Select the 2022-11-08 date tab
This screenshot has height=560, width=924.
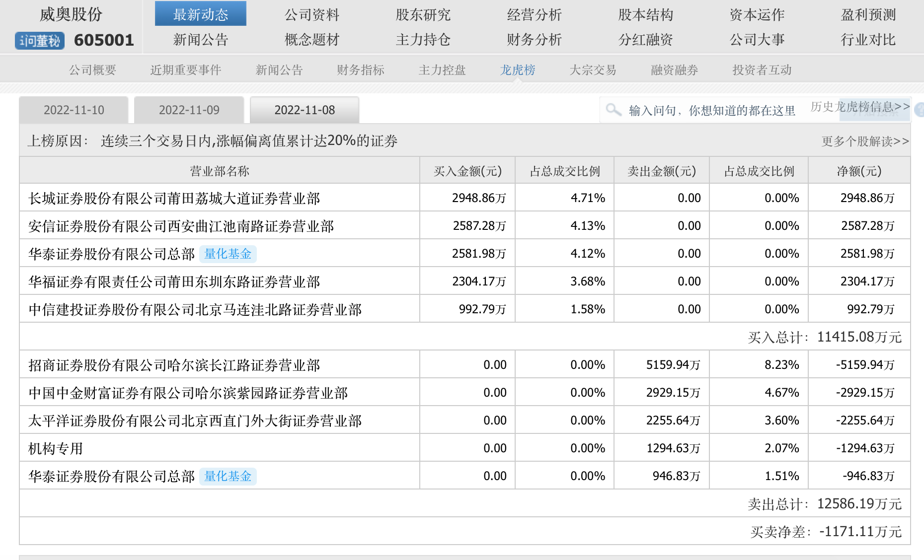[305, 110]
